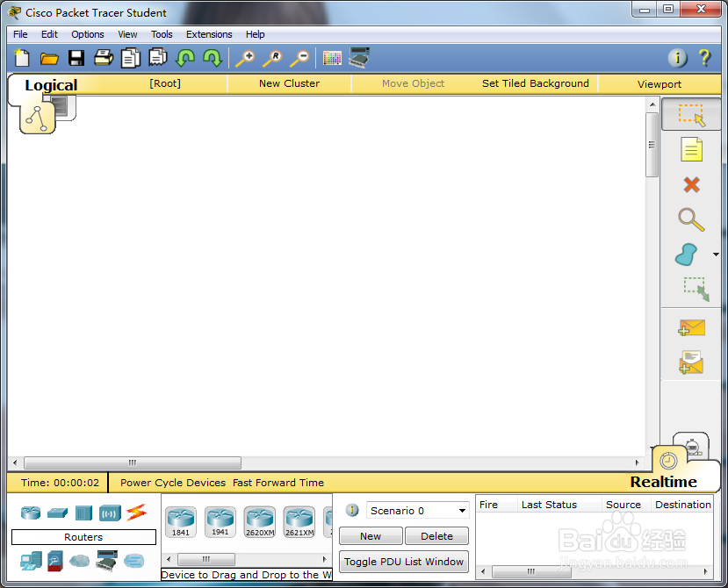
Task: Open the Tools menu
Action: (x=162, y=34)
